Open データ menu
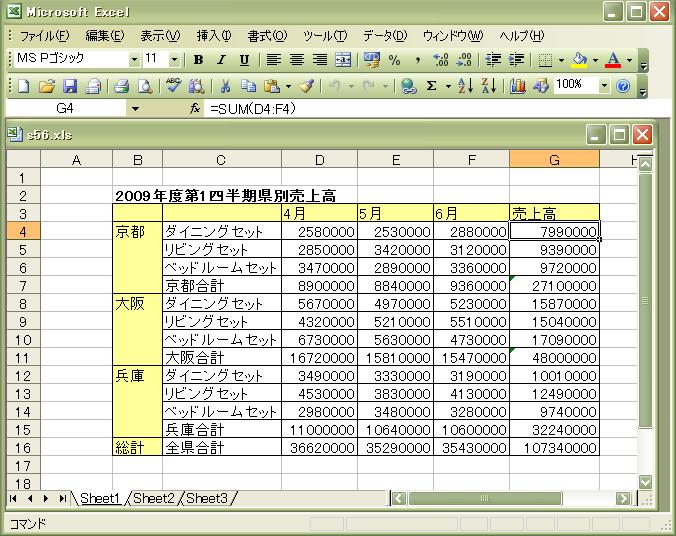Image resolution: width=676 pixels, height=536 pixels. pyautogui.click(x=385, y=36)
